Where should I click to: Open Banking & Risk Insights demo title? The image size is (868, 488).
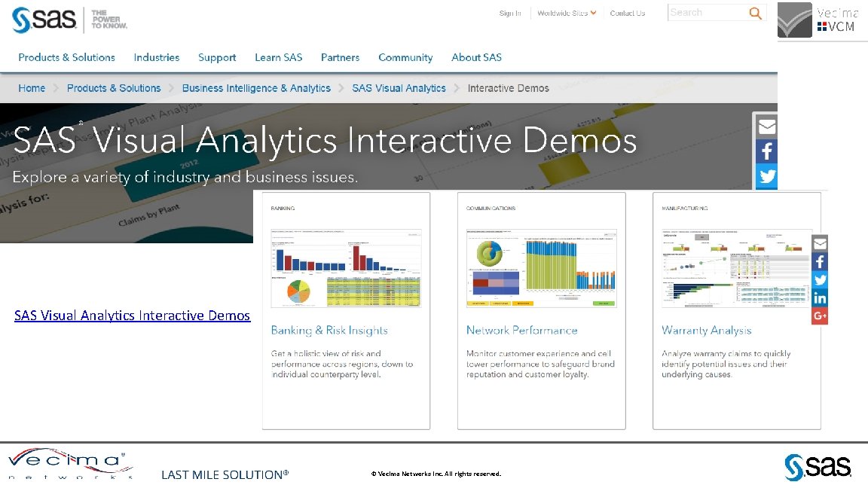coord(329,331)
